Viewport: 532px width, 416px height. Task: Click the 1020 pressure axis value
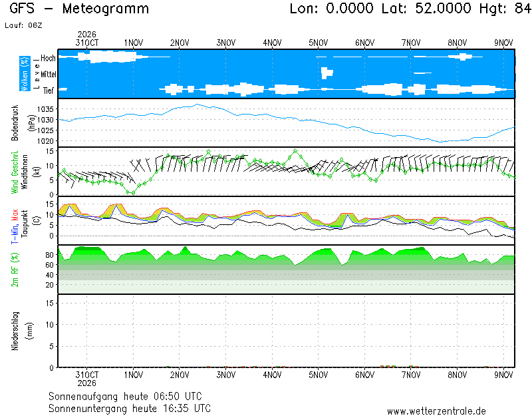pos(45,141)
